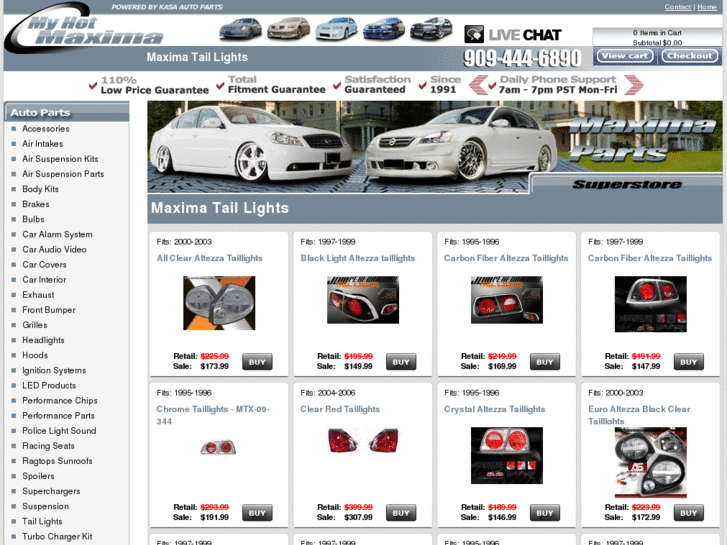The image size is (727, 545).
Task: Open Euro Altezza Black Clear Taillights link
Action: point(639,415)
